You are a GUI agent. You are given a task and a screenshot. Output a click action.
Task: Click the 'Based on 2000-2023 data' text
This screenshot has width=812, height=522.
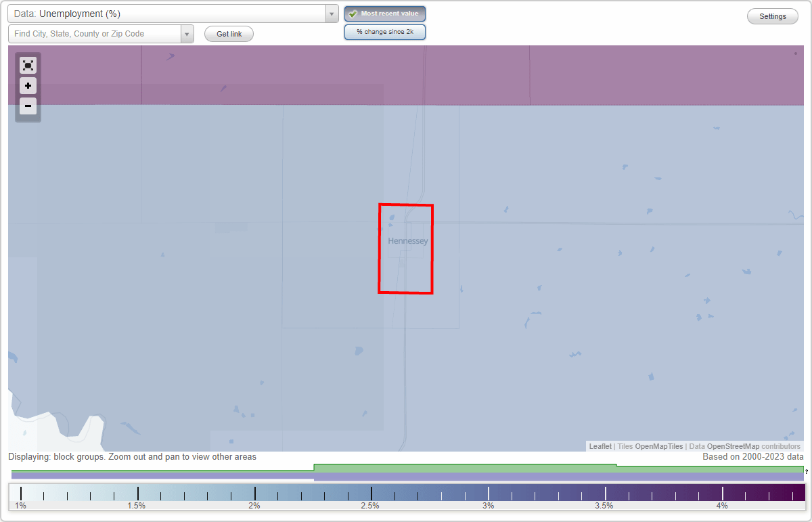(753, 457)
